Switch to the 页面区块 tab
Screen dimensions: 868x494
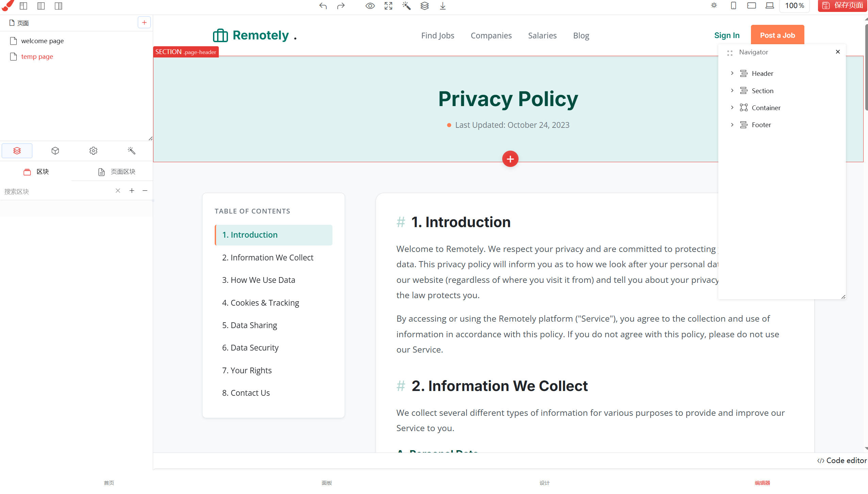117,172
